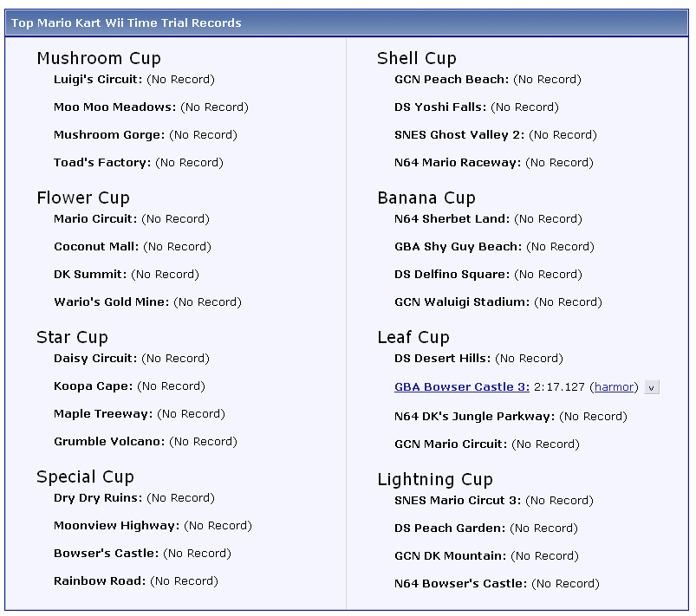Select the N64 Bowser's Castle track label

pos(459,584)
